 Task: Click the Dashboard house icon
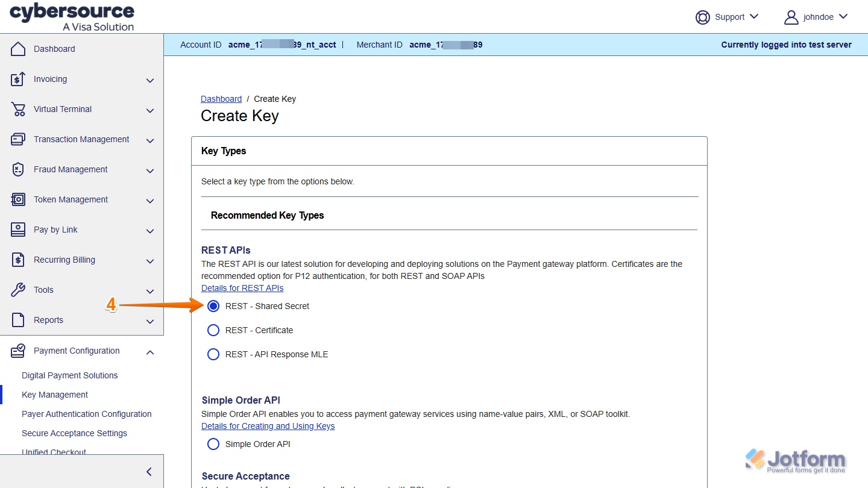18,49
